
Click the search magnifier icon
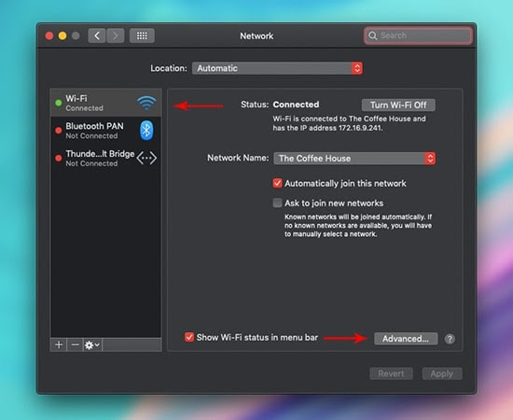(x=373, y=35)
